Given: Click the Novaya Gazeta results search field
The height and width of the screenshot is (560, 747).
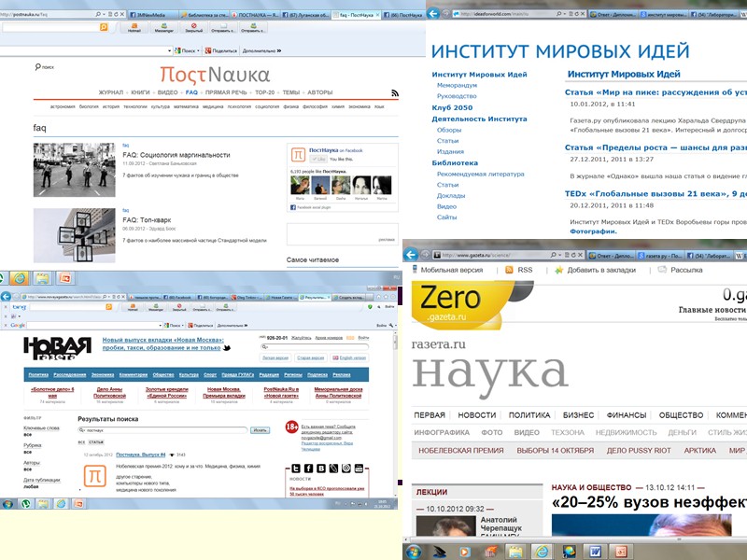Looking at the screenshot, I should pos(162,430).
